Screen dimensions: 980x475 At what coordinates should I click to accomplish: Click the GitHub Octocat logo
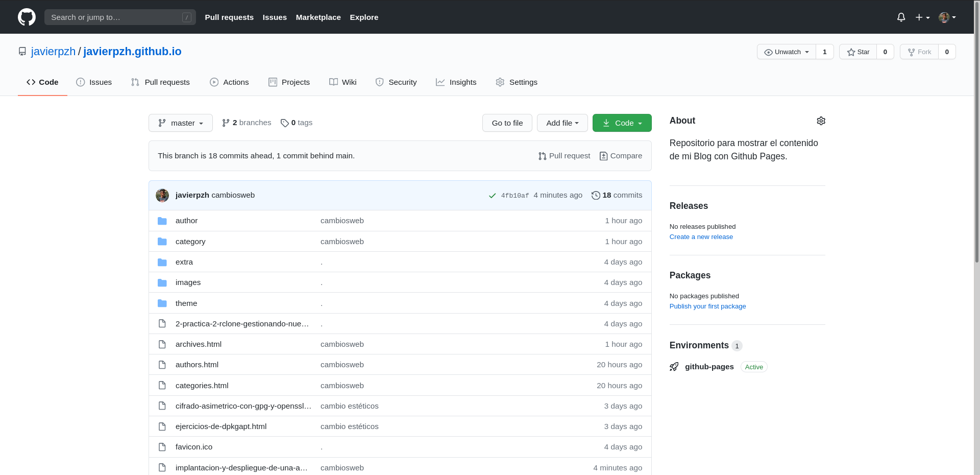pos(27,17)
